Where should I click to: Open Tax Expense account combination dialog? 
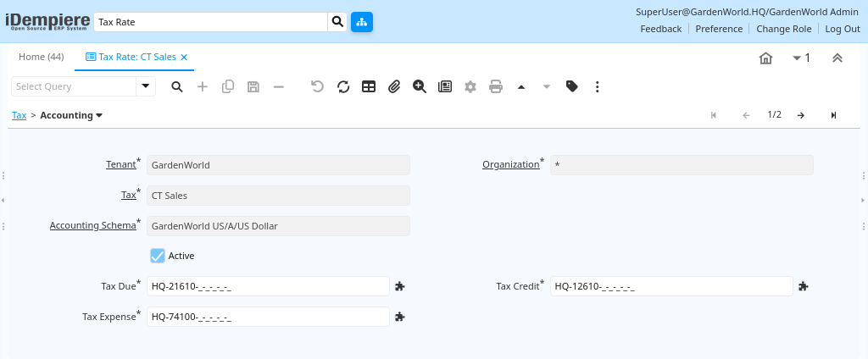coord(400,317)
